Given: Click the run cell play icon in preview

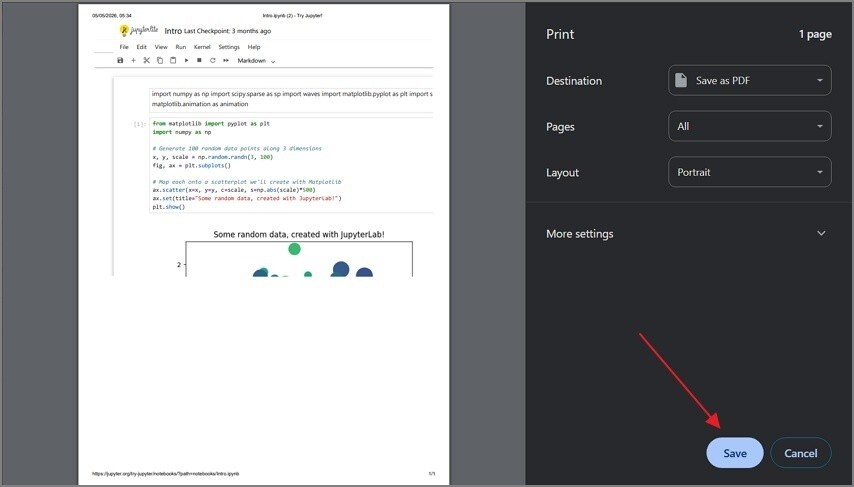Looking at the screenshot, I should click(186, 60).
